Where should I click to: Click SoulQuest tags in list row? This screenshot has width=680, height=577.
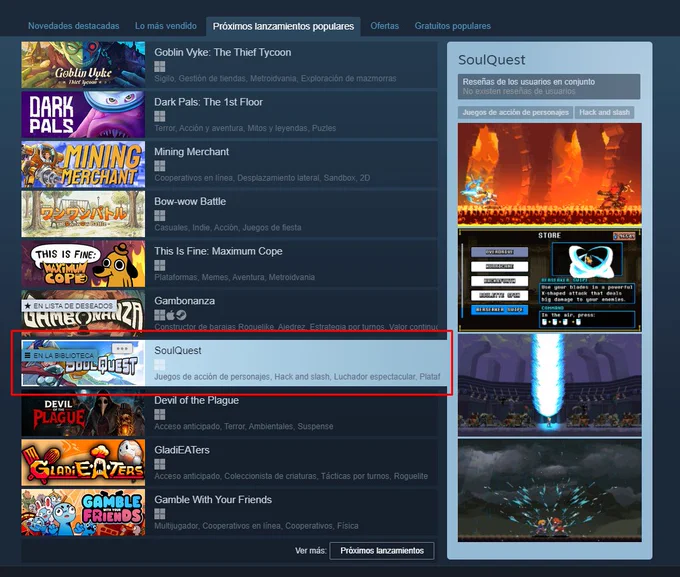[297, 377]
